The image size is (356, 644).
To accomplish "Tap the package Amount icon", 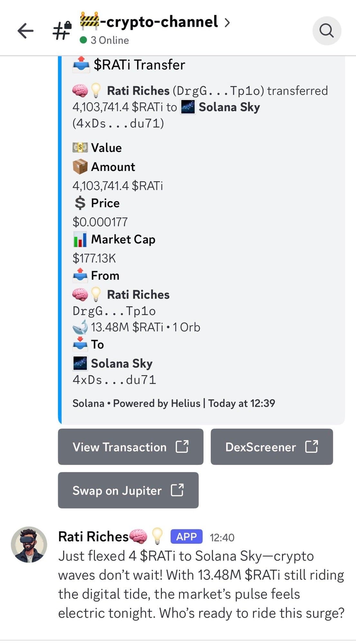I will [x=80, y=167].
